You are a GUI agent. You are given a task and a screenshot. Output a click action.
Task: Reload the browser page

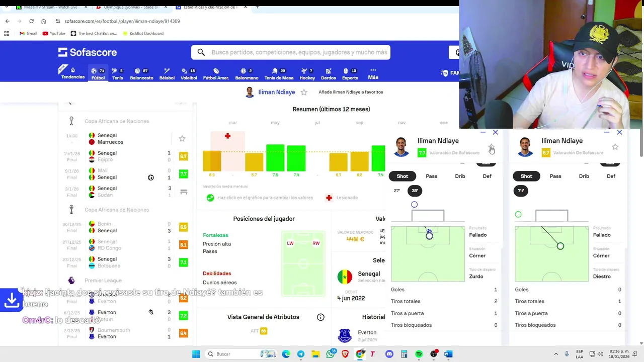pyautogui.click(x=31, y=21)
